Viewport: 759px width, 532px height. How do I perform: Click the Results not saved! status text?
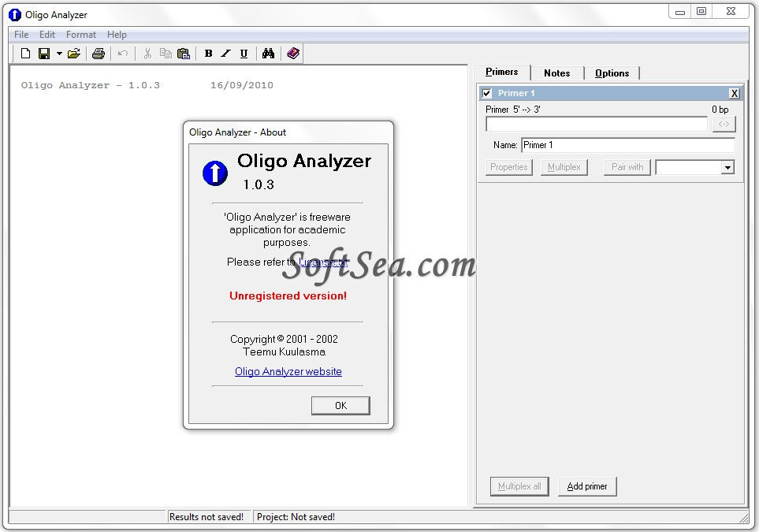pos(206,517)
